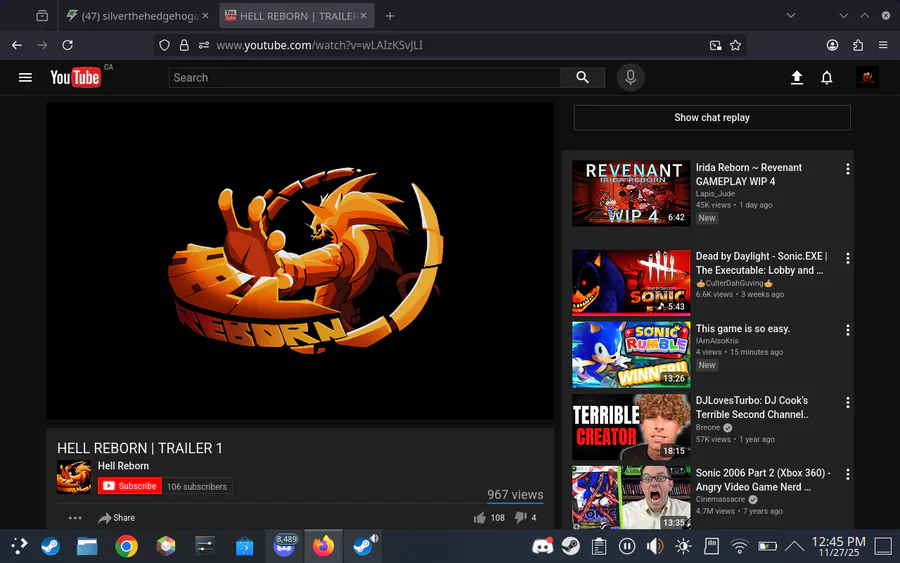Click the video player area
This screenshot has height=563, width=900.
tap(300, 261)
